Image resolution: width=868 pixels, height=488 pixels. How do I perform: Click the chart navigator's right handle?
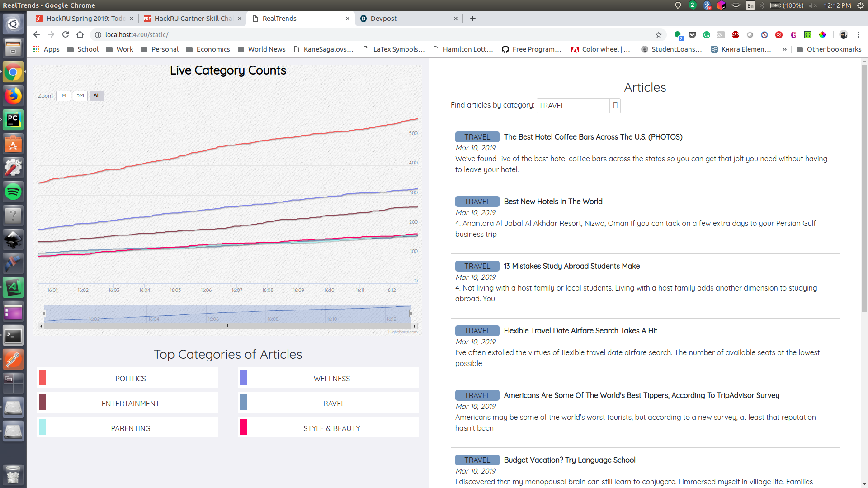point(411,314)
